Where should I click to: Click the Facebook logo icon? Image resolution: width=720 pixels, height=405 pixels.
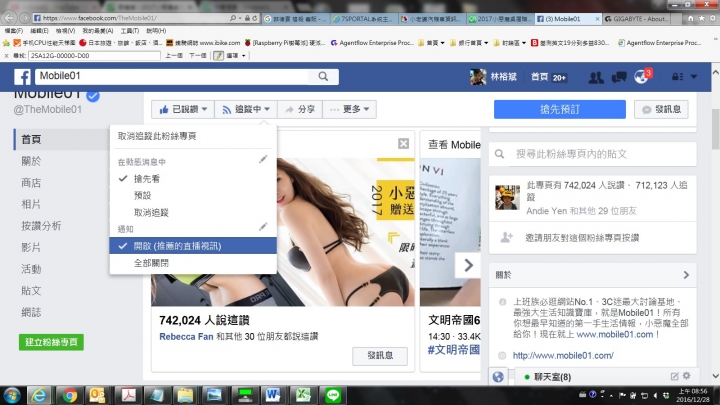click(x=22, y=77)
